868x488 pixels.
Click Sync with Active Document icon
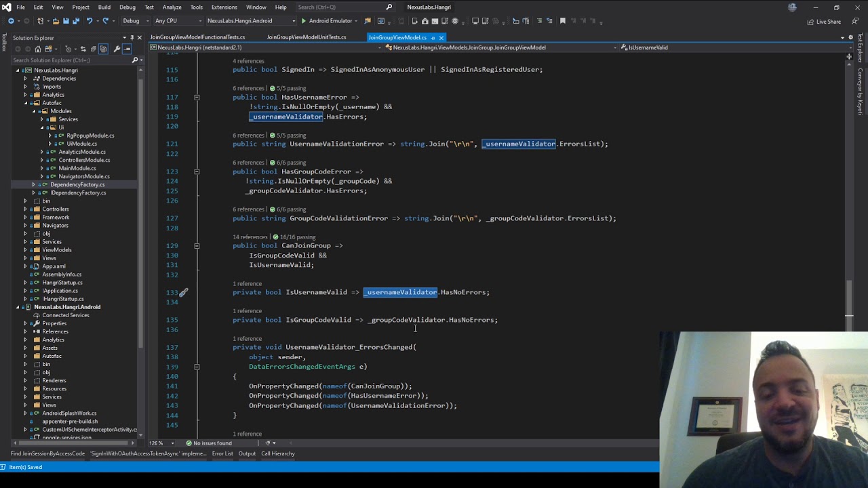click(x=83, y=49)
